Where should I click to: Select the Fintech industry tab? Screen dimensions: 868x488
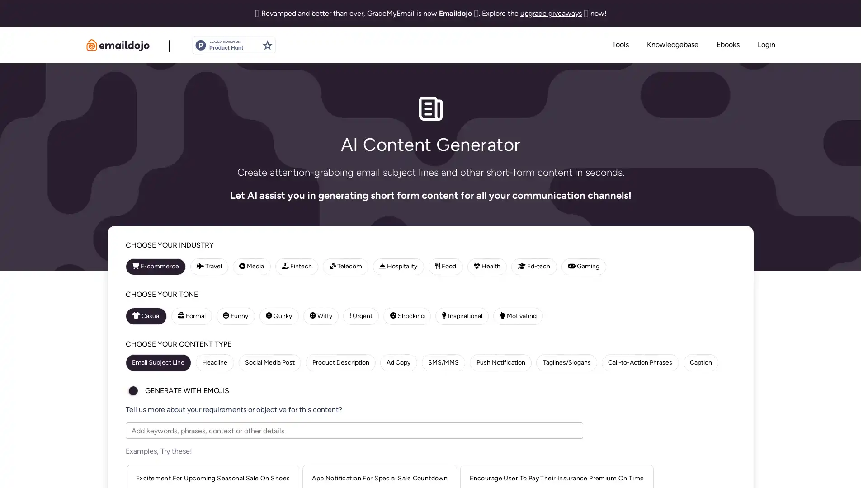pos(297,266)
